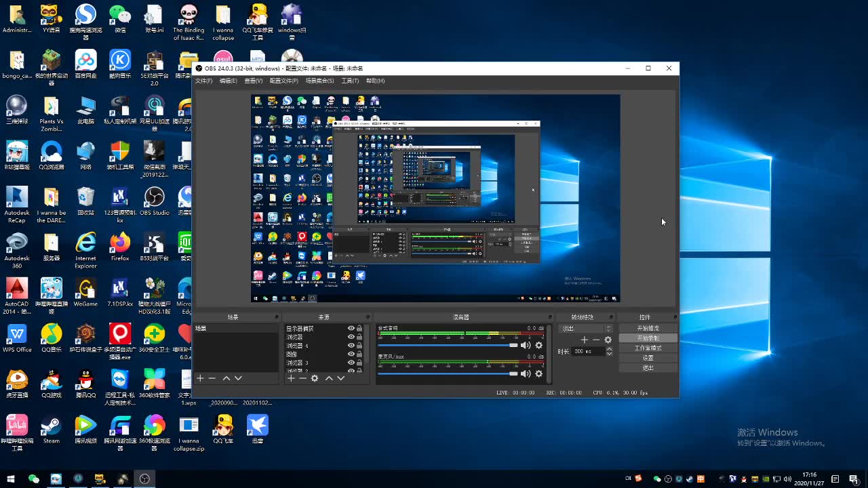The width and height of the screenshot is (868, 488).
Task: Open the Steam desktop shortcut
Action: tap(52, 430)
